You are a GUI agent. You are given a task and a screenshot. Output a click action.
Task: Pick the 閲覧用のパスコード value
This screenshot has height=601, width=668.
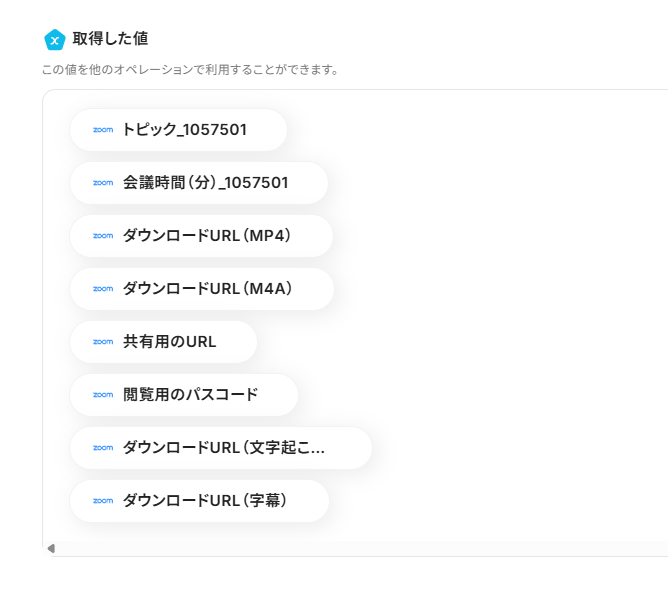pyautogui.click(x=190, y=395)
